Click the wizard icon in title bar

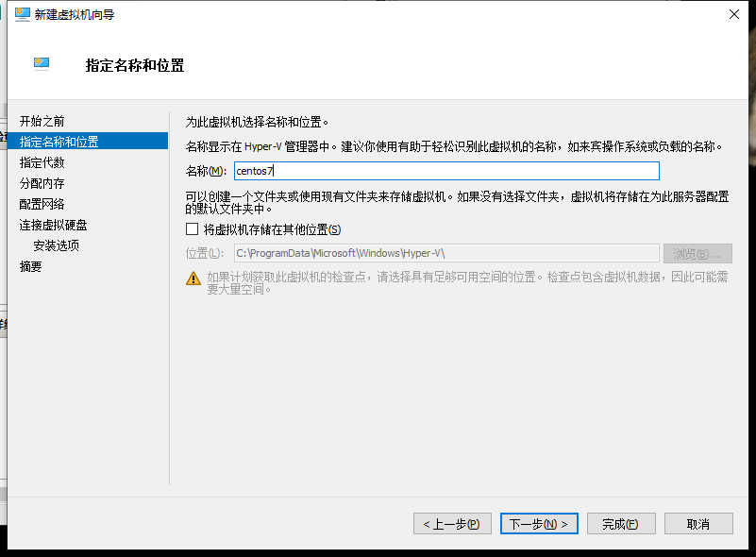point(22,14)
